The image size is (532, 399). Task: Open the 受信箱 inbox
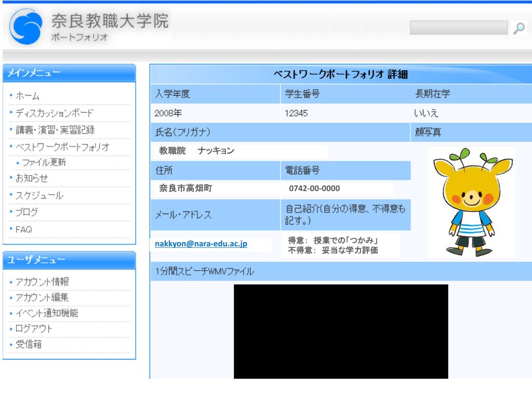point(29,344)
